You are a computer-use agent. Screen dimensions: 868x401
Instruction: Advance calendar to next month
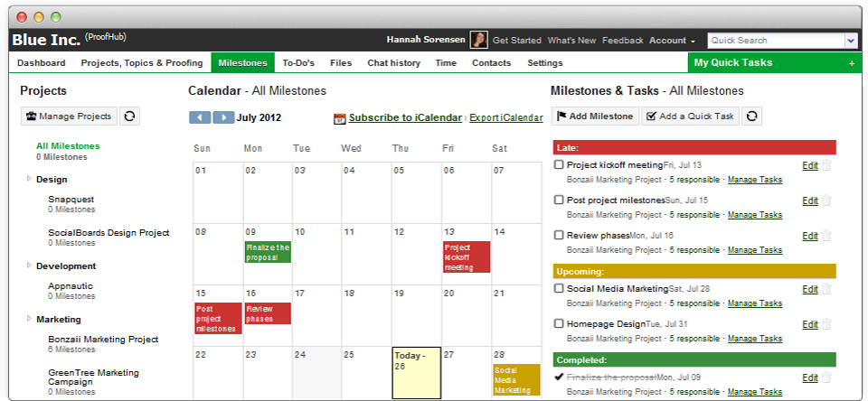pyautogui.click(x=223, y=117)
